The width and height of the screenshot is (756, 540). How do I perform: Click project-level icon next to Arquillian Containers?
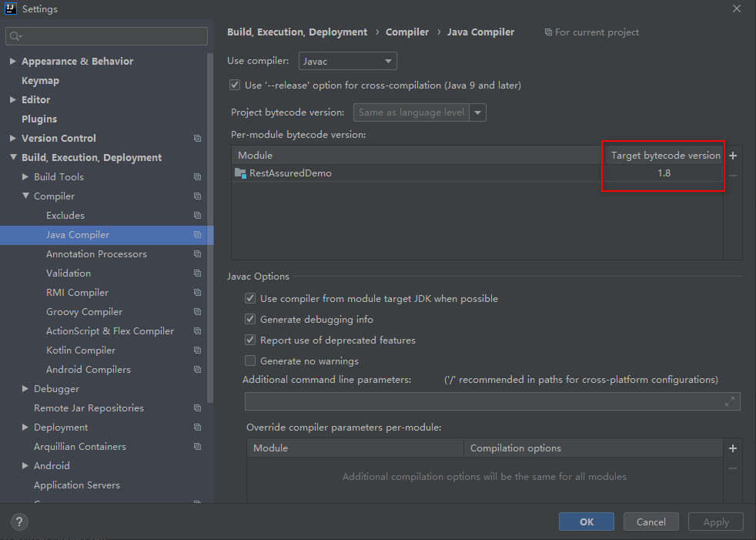point(197,447)
